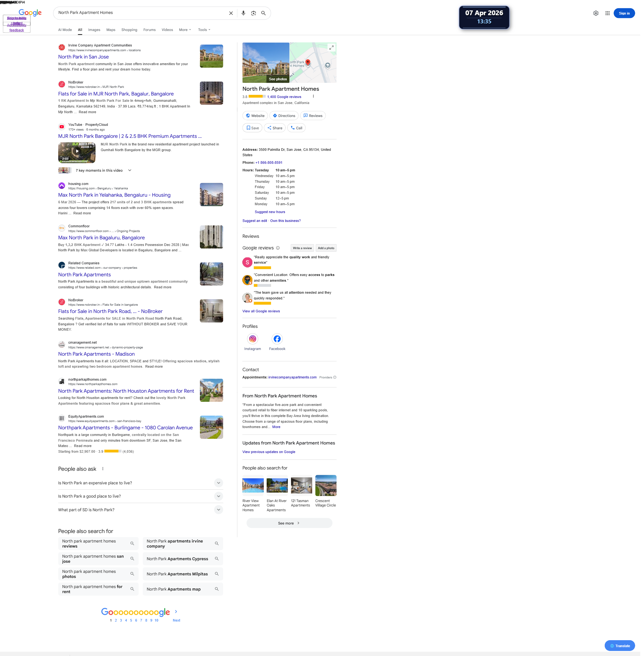Viewport: 644px width, 656px height.
Task: Clear the search box with the X
Action: pos(231,13)
